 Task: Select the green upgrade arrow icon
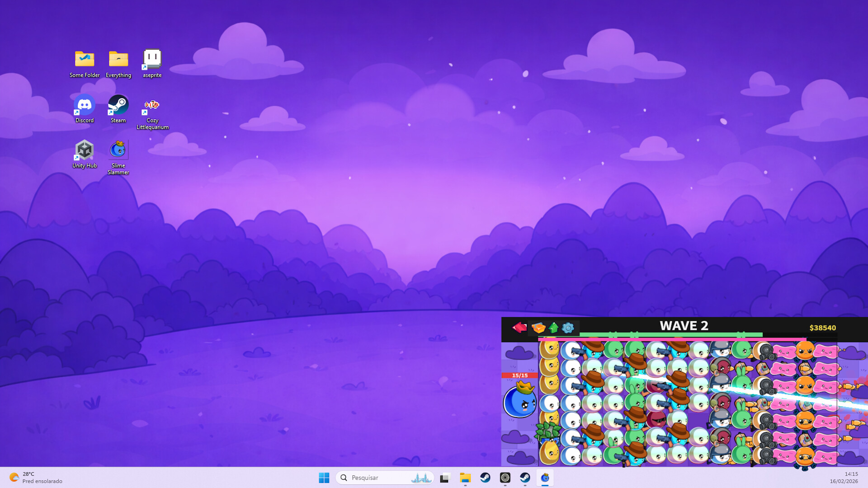pyautogui.click(x=553, y=328)
